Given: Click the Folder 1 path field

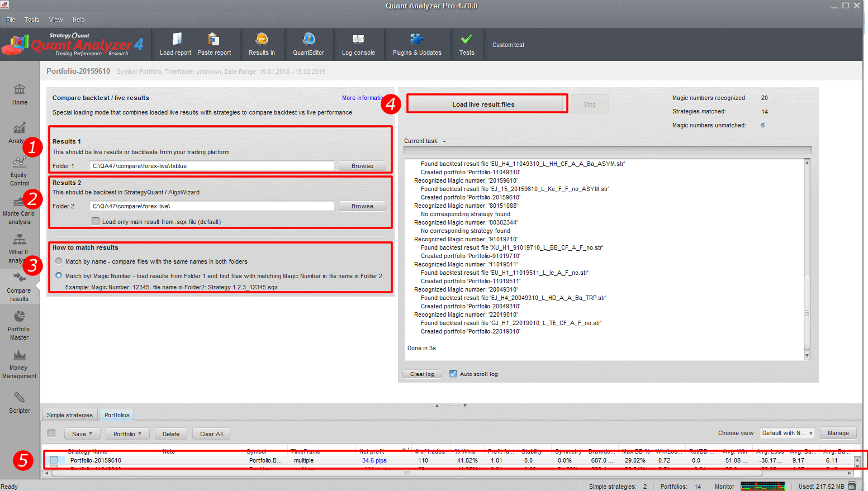Looking at the screenshot, I should click(x=212, y=166).
